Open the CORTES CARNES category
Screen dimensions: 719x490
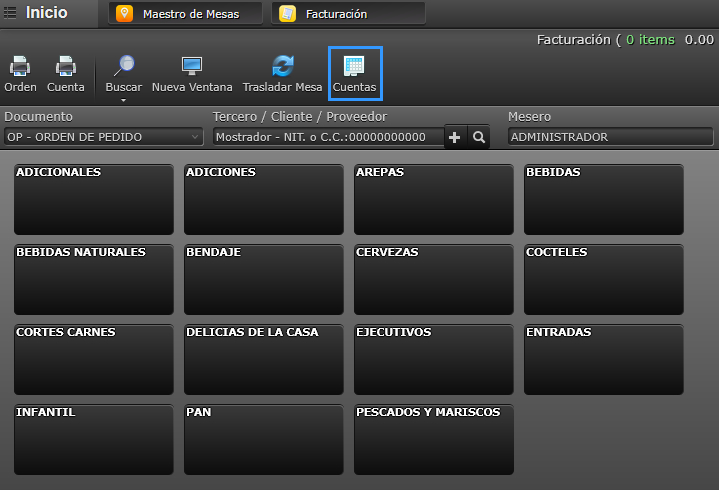point(94,359)
